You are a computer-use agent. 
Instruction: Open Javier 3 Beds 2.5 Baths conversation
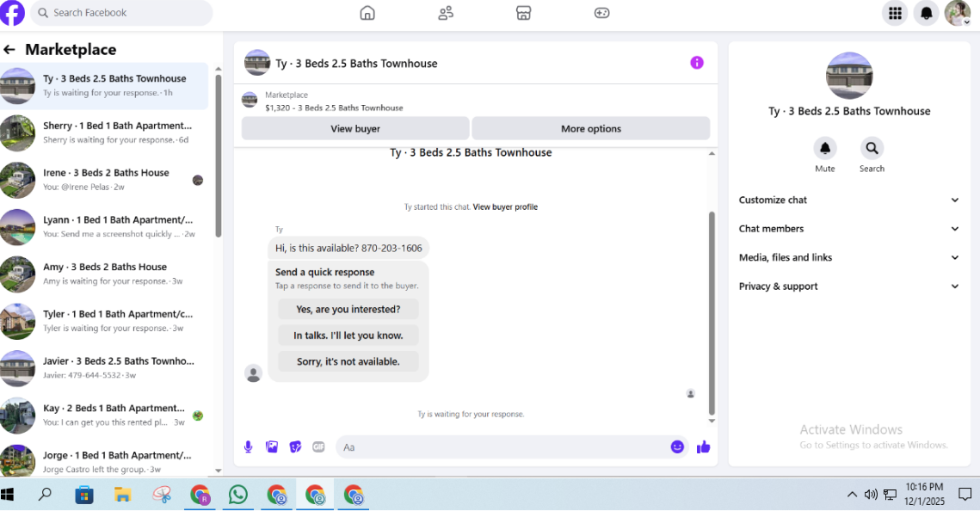104,368
